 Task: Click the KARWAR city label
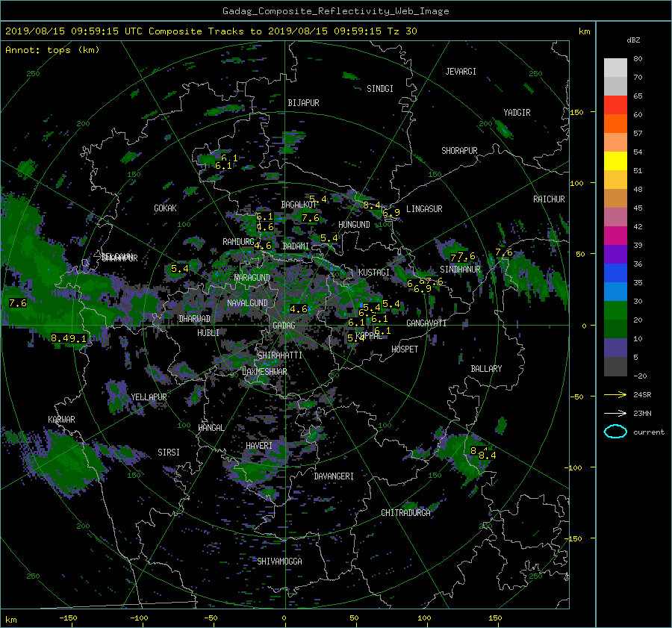tap(61, 420)
